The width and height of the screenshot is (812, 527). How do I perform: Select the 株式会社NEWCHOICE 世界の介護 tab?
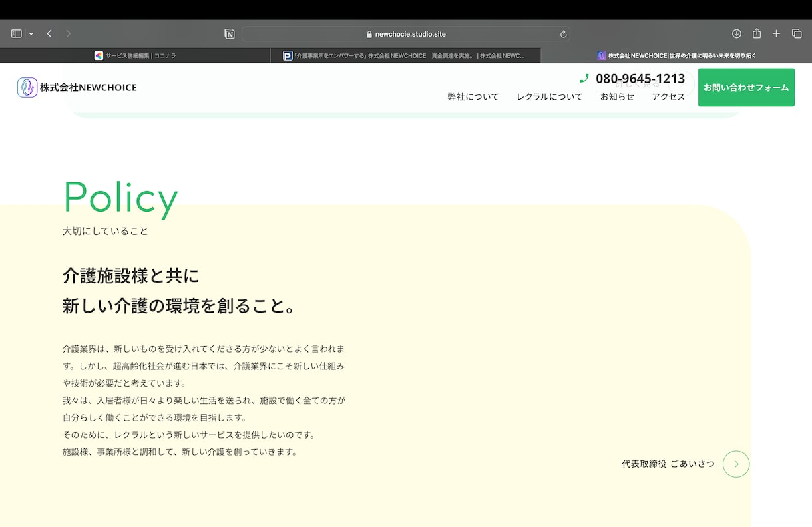pyautogui.click(x=676, y=56)
